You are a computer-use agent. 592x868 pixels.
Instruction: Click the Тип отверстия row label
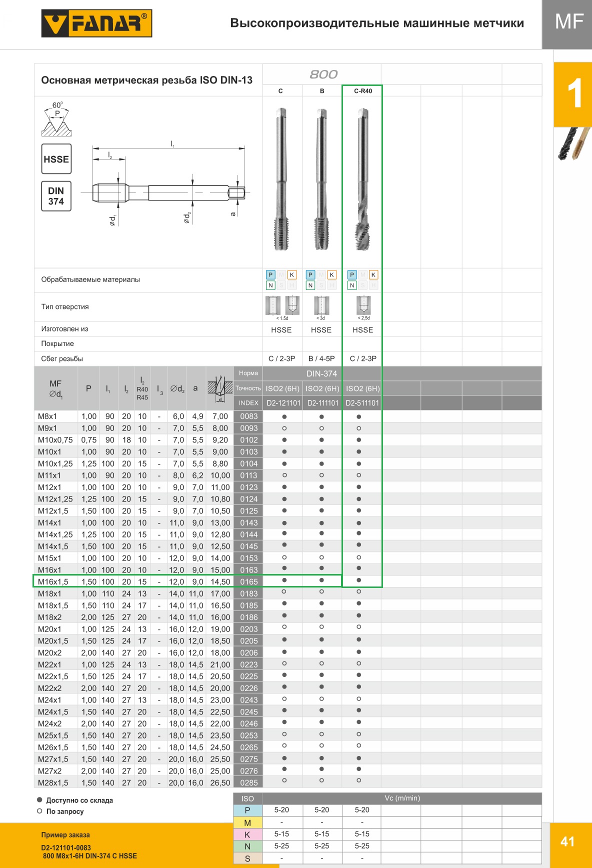click(65, 306)
